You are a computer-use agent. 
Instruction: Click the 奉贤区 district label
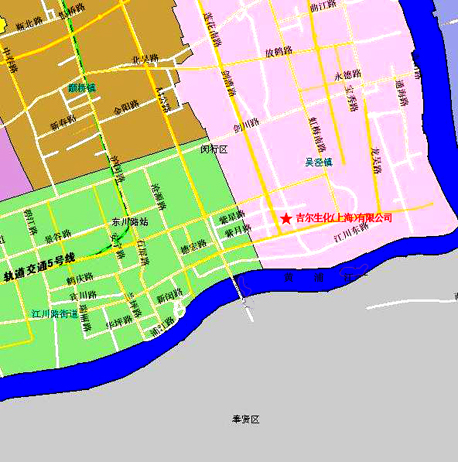pos(246,419)
